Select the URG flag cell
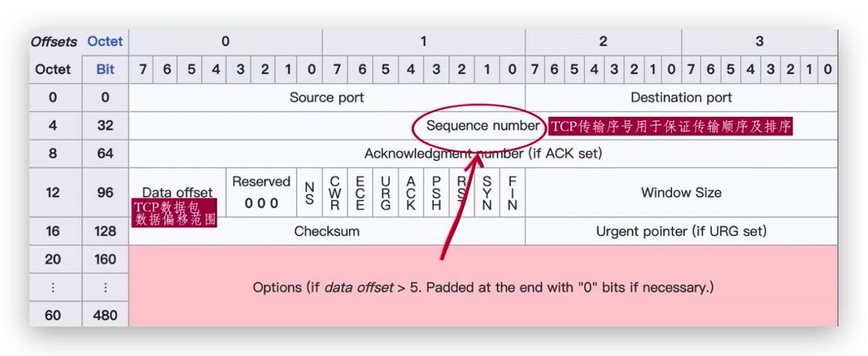The width and height of the screenshot is (868, 356). click(385, 193)
